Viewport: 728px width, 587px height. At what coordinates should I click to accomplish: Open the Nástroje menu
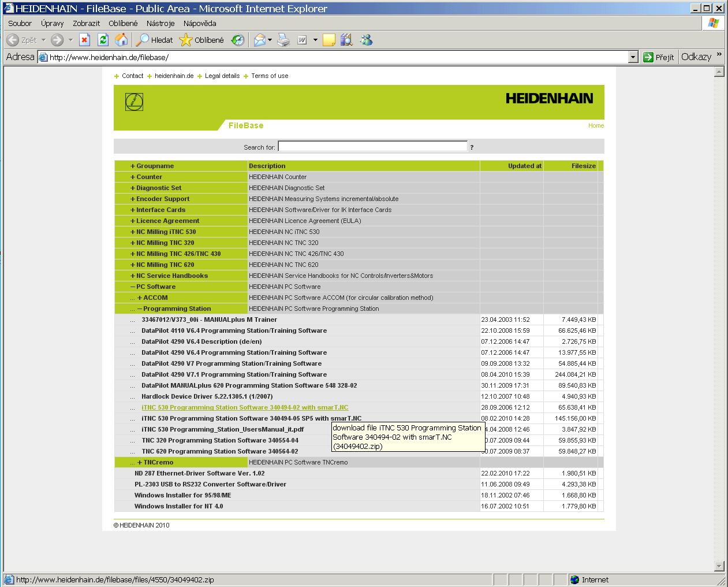pyautogui.click(x=160, y=23)
